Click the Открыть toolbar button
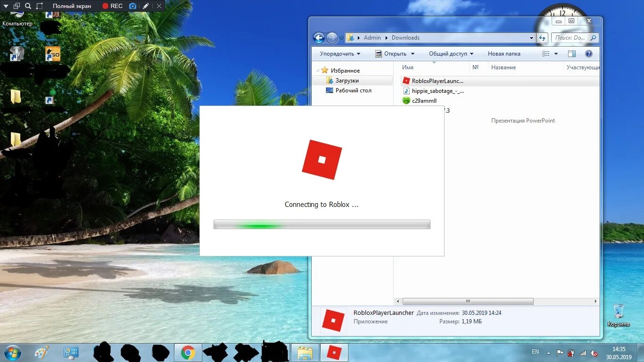Screen dimensions: 644x362 coord(391,54)
